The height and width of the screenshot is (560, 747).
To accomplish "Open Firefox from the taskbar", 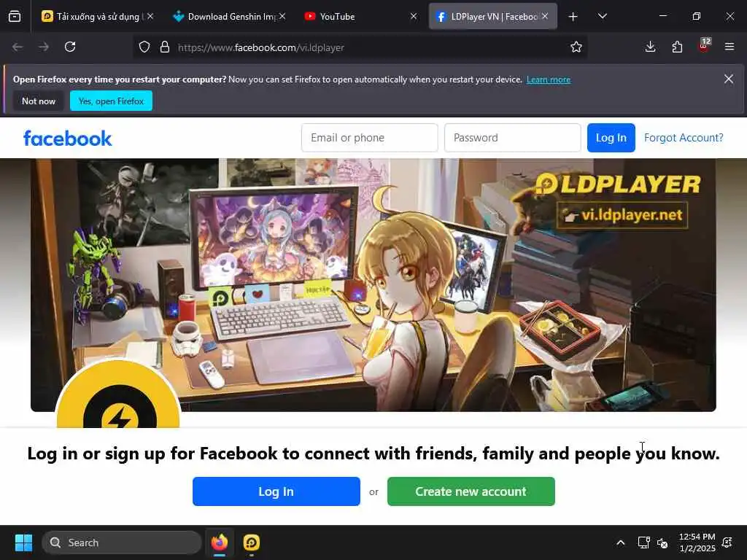I will point(220,542).
